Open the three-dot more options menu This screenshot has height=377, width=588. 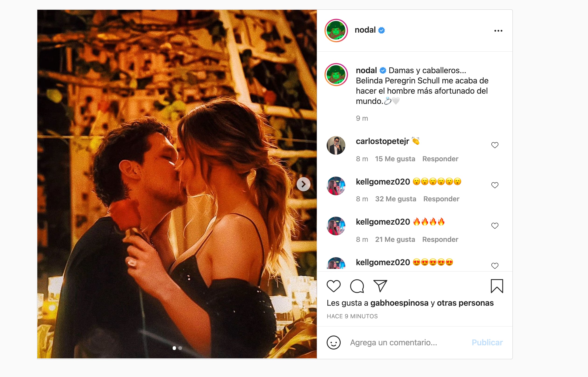click(498, 31)
